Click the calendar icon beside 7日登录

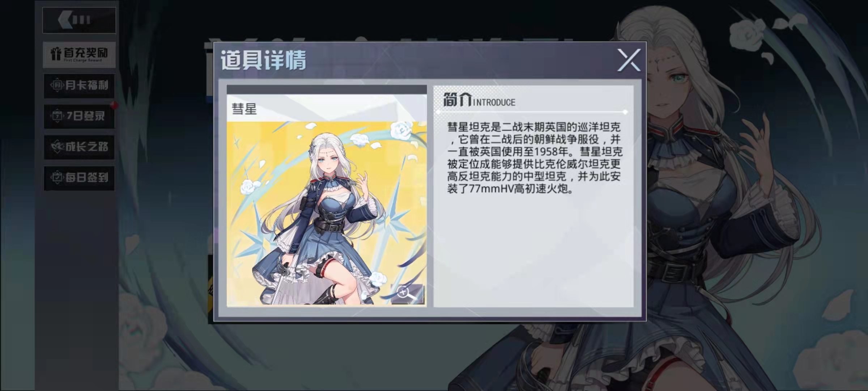[x=57, y=116]
